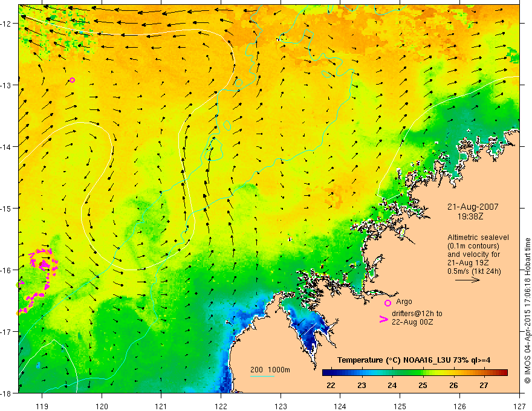
Task: Click the 'Temperature (°C) NOAA16_L3U 73% ql>=4' title
Action: pos(414,360)
